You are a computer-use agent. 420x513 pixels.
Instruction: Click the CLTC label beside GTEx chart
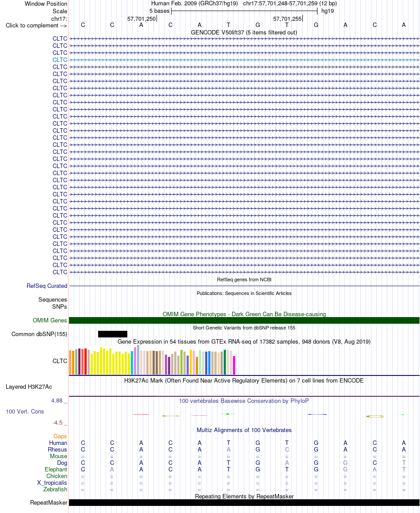[x=60, y=361]
